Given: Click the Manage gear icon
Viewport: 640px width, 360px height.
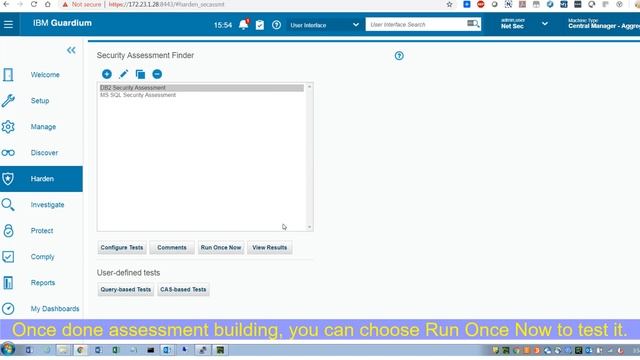Looking at the screenshot, I should tap(8, 127).
